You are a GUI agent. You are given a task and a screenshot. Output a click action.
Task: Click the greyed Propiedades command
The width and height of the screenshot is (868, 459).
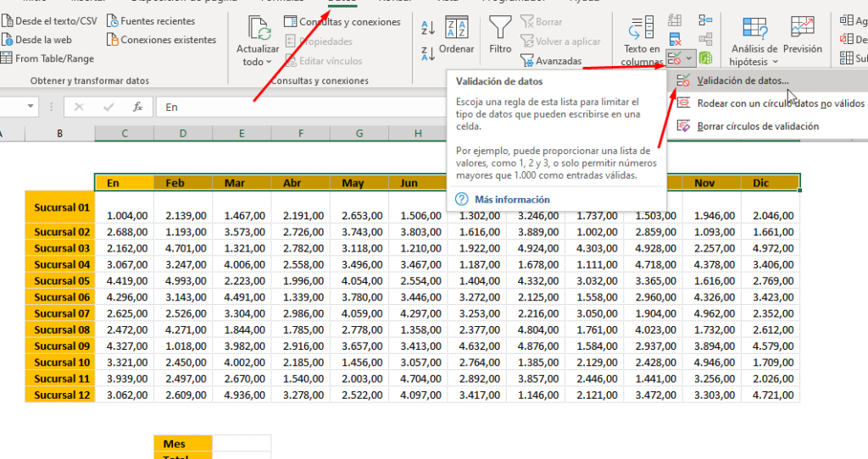319,41
